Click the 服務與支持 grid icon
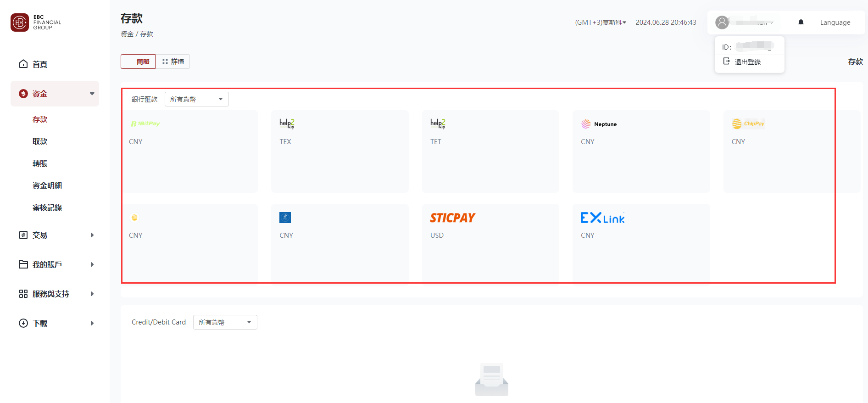This screenshot has width=868, height=403. pos(23,294)
